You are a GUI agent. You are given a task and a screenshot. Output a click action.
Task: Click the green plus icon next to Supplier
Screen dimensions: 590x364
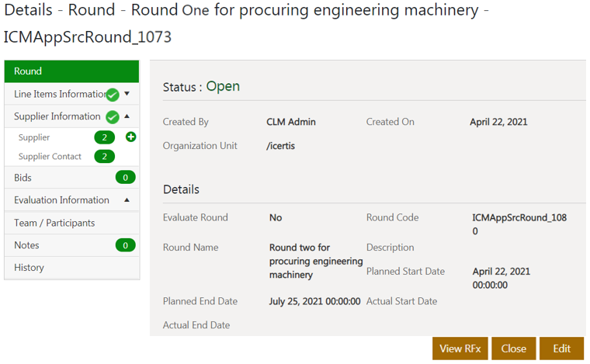(x=130, y=137)
